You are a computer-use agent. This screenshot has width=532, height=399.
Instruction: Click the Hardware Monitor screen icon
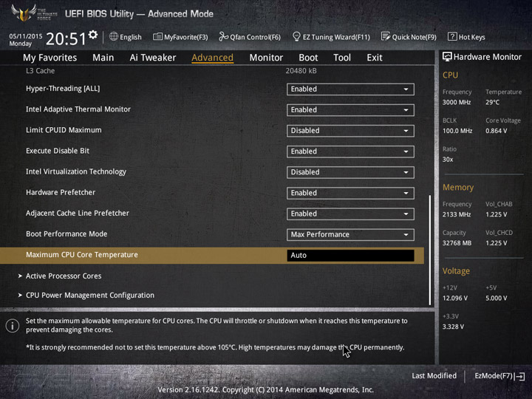point(447,57)
